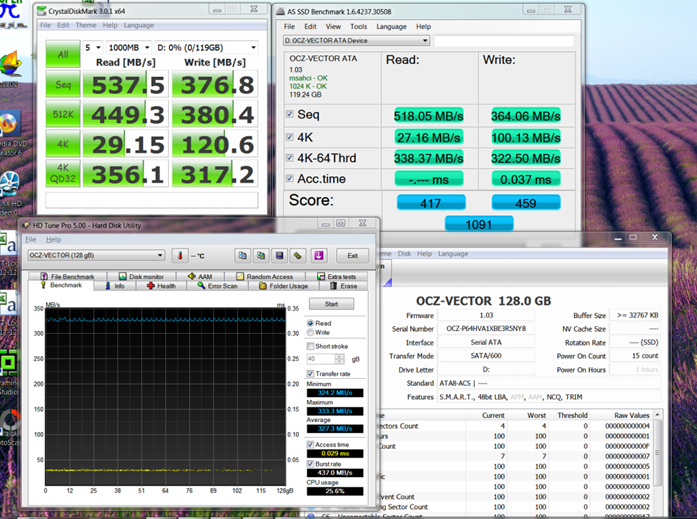Open the drive dropdown D: 0% (0/119GB)

[206, 48]
